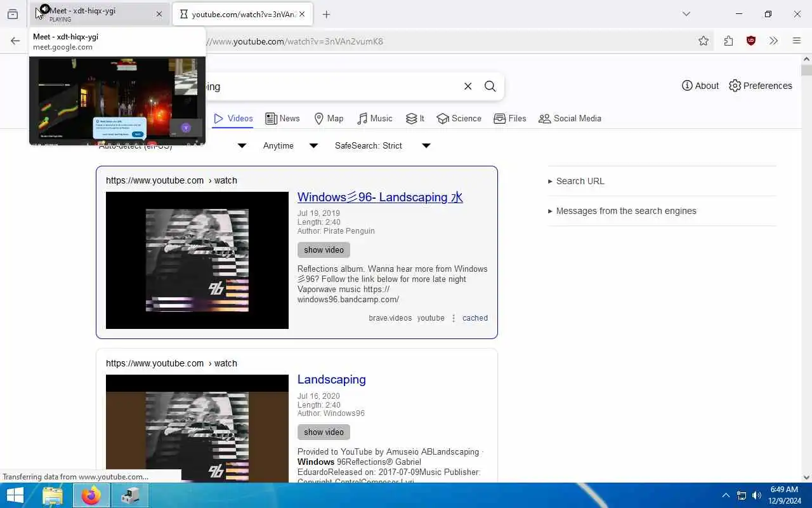Open the uBlock Origin shield icon
The width and height of the screenshot is (812, 508).
tap(751, 41)
